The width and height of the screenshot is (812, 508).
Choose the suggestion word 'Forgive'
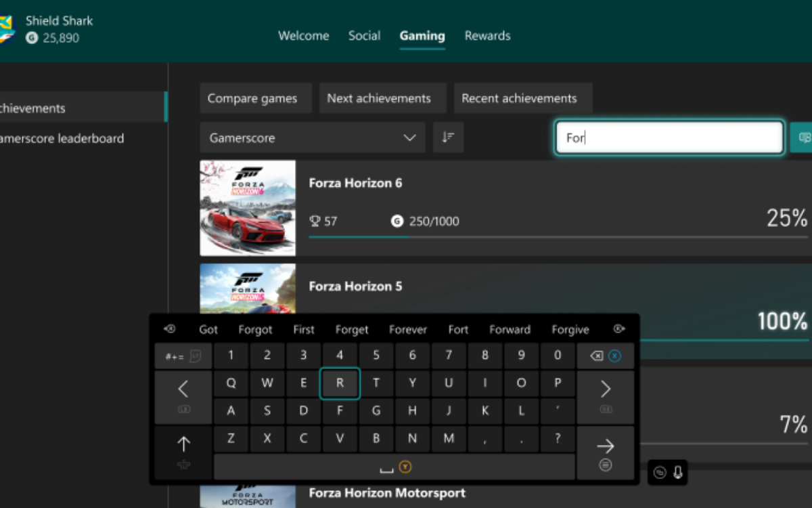coord(570,330)
